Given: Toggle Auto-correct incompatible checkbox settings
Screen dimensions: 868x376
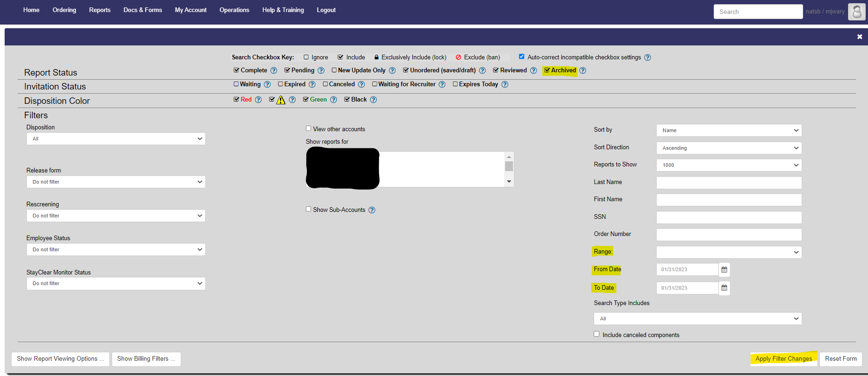Looking at the screenshot, I should [522, 57].
